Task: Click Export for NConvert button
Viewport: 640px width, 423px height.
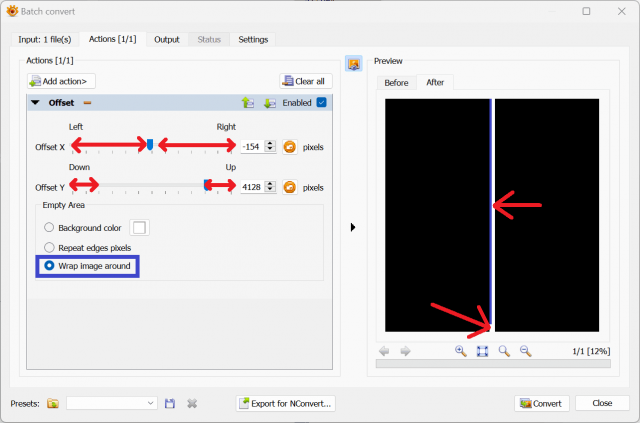Action: tap(286, 403)
